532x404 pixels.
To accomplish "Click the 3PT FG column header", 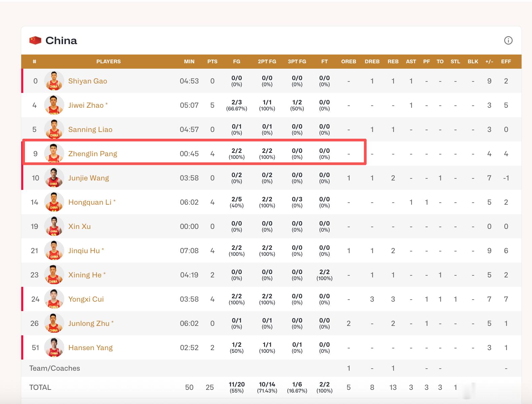I will (297, 61).
